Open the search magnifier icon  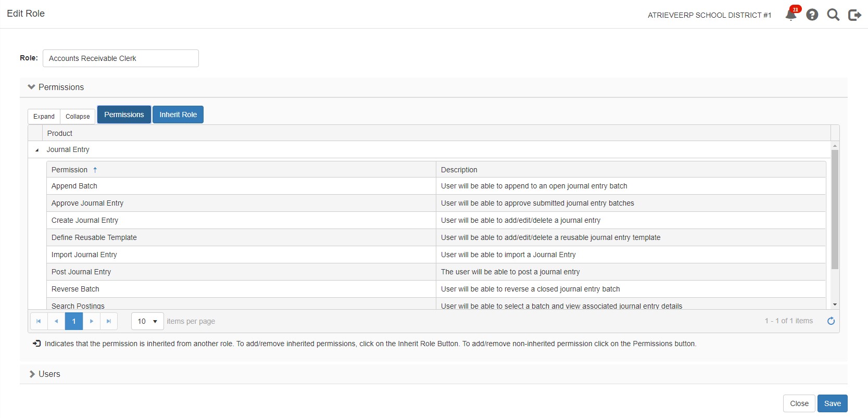tap(833, 15)
